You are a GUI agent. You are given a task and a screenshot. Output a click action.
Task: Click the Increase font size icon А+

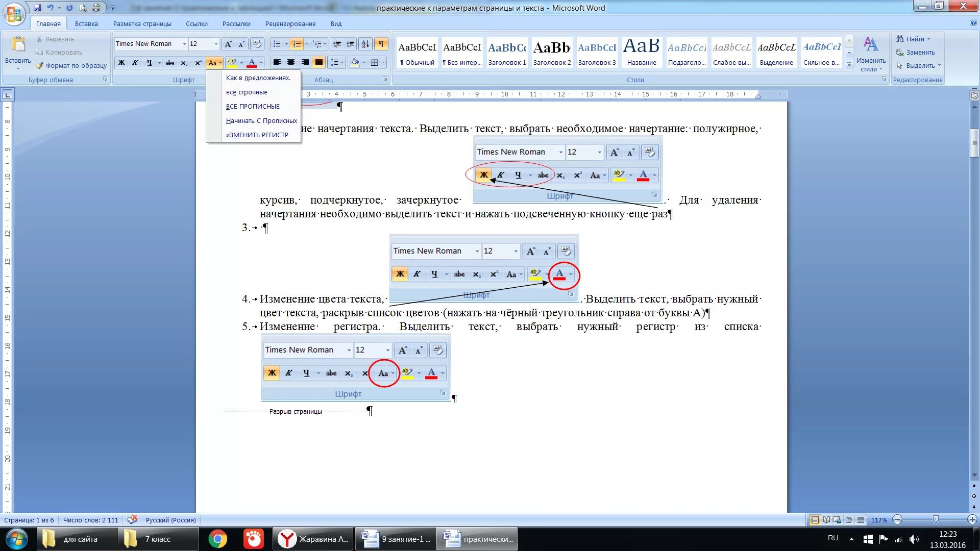(229, 44)
